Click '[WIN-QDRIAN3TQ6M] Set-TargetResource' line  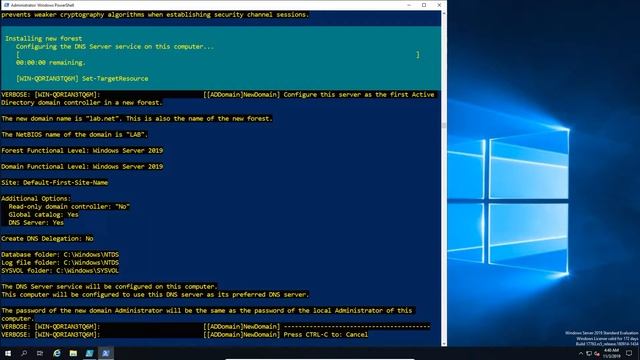point(82,78)
